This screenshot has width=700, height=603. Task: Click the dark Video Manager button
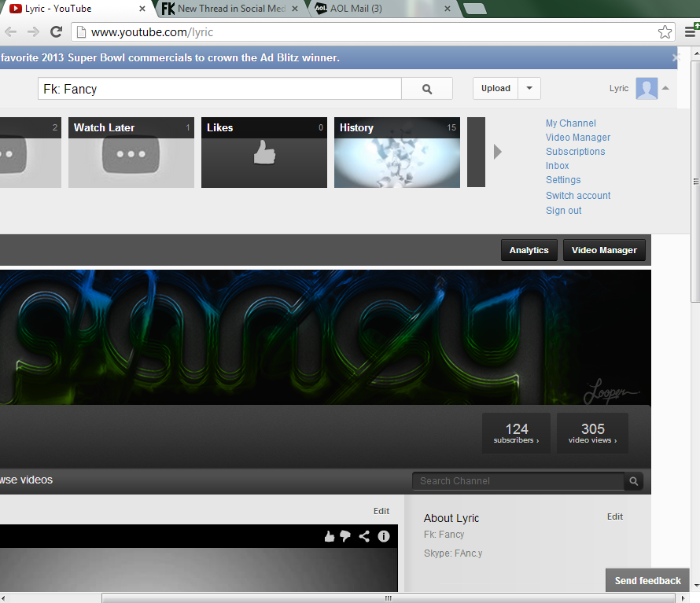(604, 250)
